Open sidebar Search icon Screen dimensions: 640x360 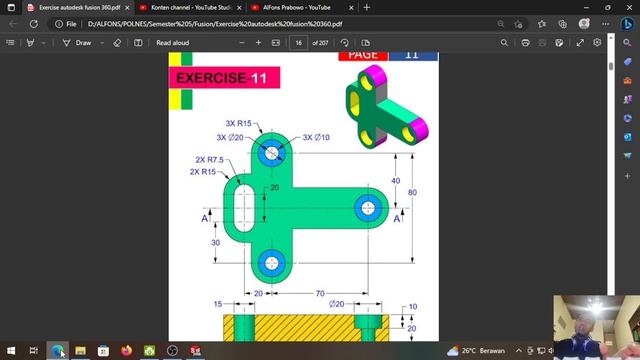click(627, 43)
